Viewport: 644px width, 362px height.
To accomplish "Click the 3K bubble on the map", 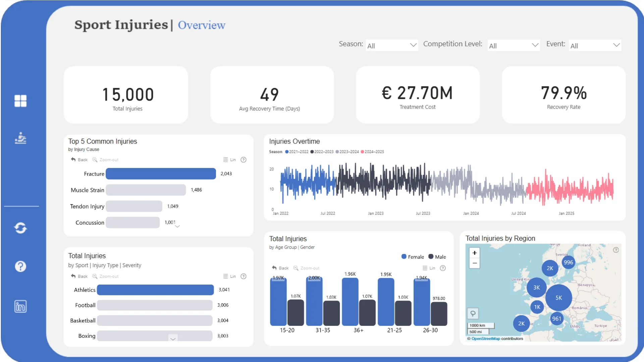I will click(x=536, y=287).
